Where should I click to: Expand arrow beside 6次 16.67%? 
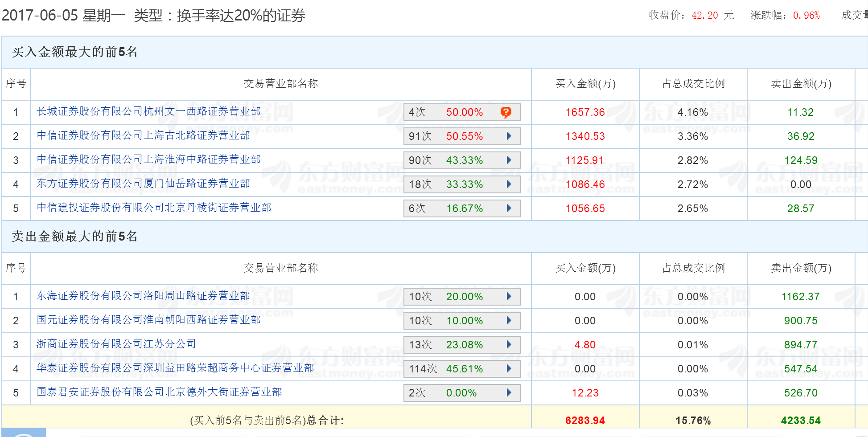click(x=509, y=208)
